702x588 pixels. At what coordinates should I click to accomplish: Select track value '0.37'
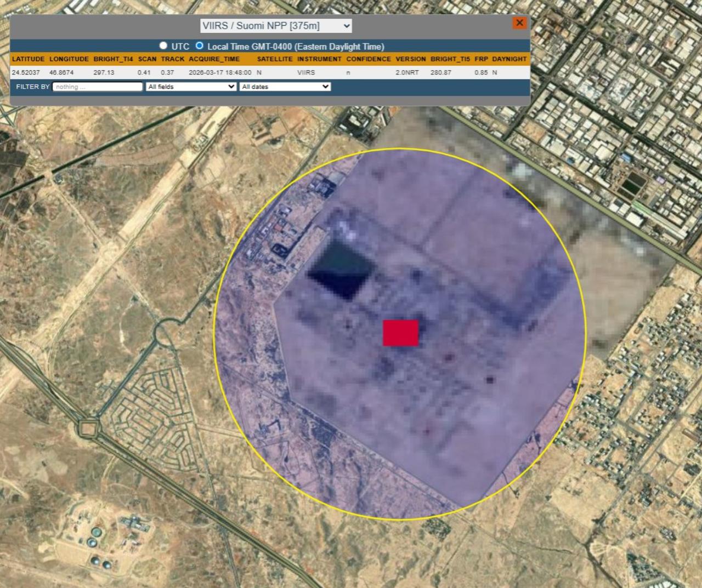(167, 72)
